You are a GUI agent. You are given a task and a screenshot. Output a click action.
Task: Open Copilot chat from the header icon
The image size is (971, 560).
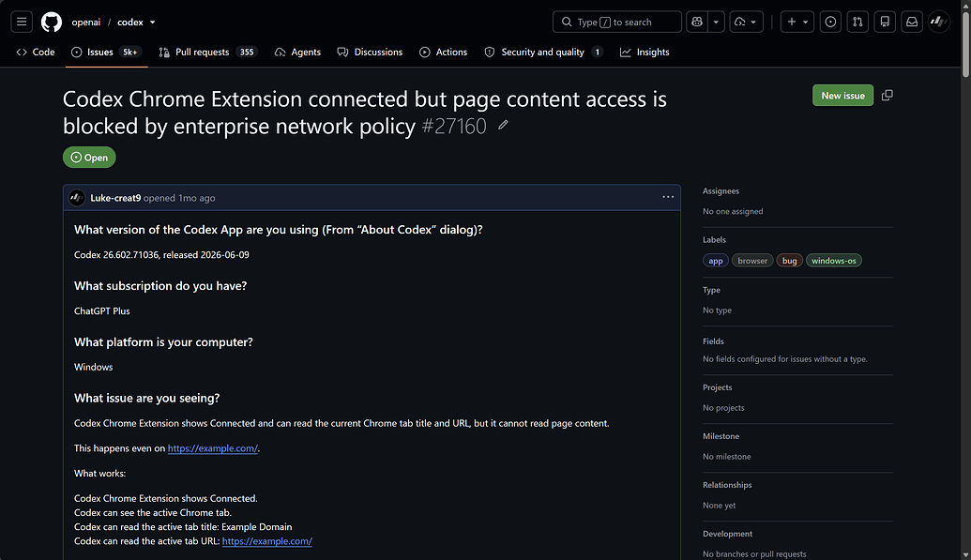tap(697, 22)
